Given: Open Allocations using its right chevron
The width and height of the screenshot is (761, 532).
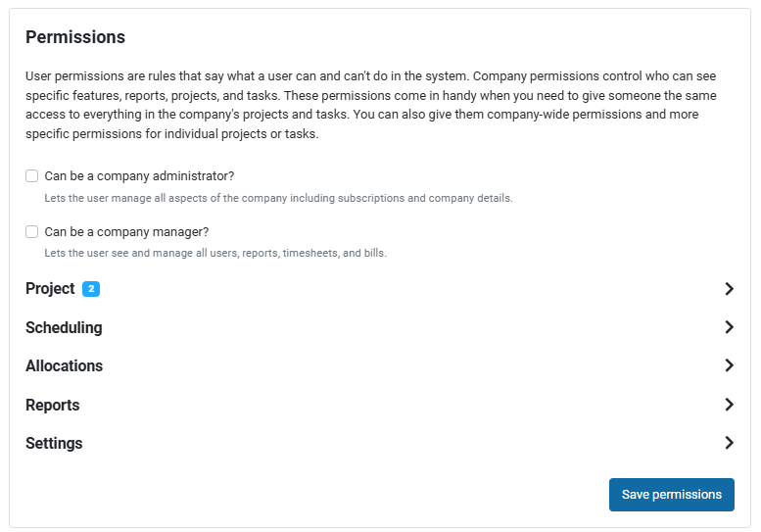Looking at the screenshot, I should coord(729,365).
